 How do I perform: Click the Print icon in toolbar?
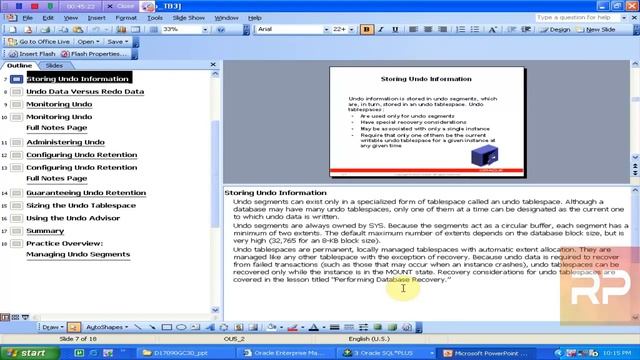(x=45, y=29)
